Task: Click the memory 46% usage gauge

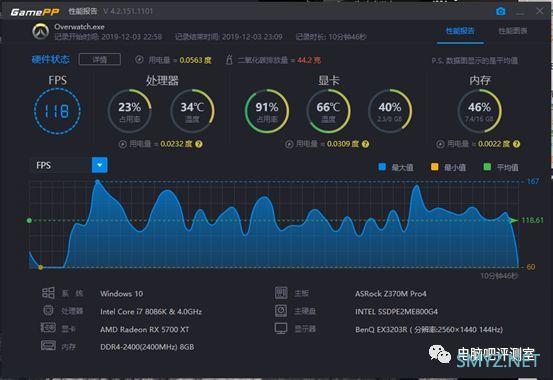Action: (x=479, y=111)
